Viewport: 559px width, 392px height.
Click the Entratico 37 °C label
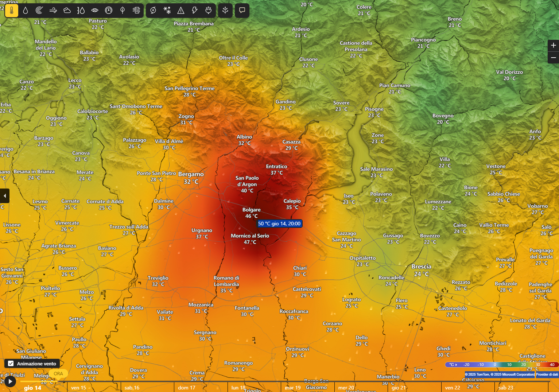tap(277, 170)
